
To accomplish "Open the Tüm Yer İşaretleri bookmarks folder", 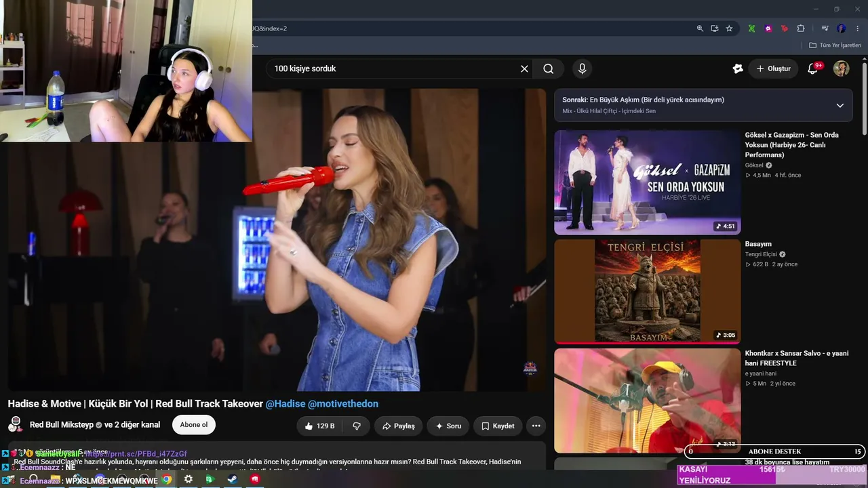I will [x=835, y=45].
